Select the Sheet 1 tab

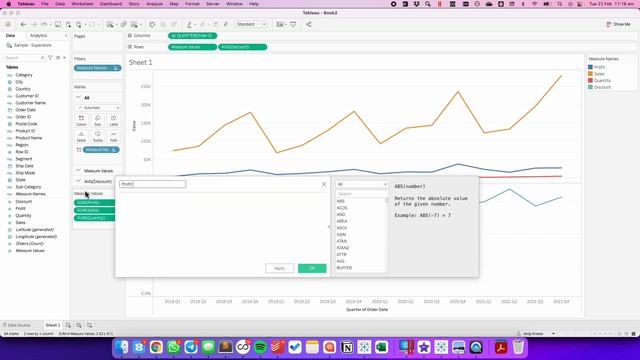[x=53, y=325]
